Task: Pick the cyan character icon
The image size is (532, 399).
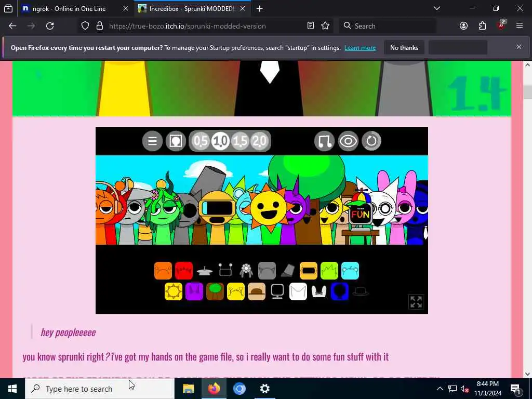Action: [350, 271]
